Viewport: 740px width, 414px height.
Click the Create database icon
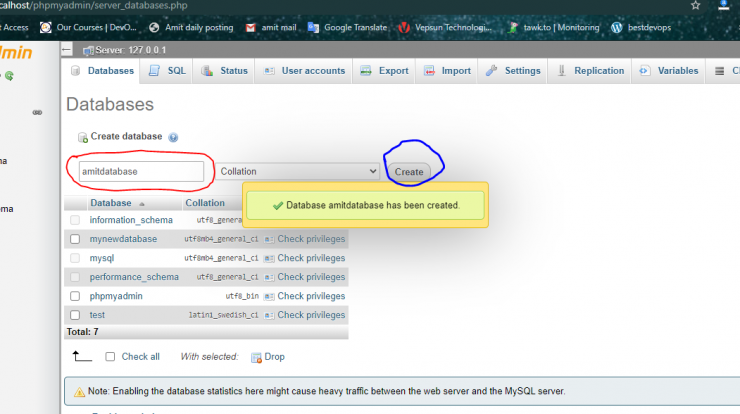[x=83, y=137]
